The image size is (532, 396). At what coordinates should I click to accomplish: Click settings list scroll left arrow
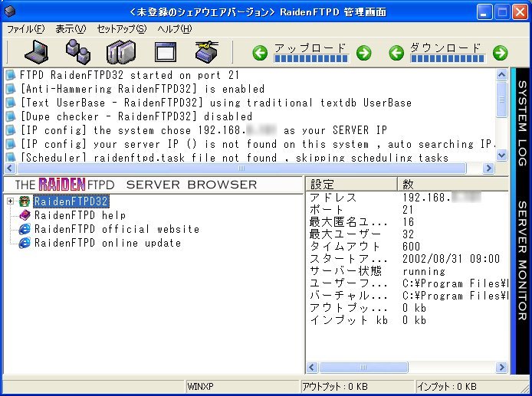[x=313, y=367]
